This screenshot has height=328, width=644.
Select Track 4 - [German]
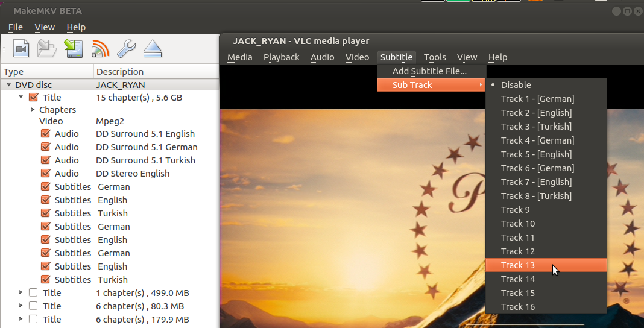click(546, 140)
